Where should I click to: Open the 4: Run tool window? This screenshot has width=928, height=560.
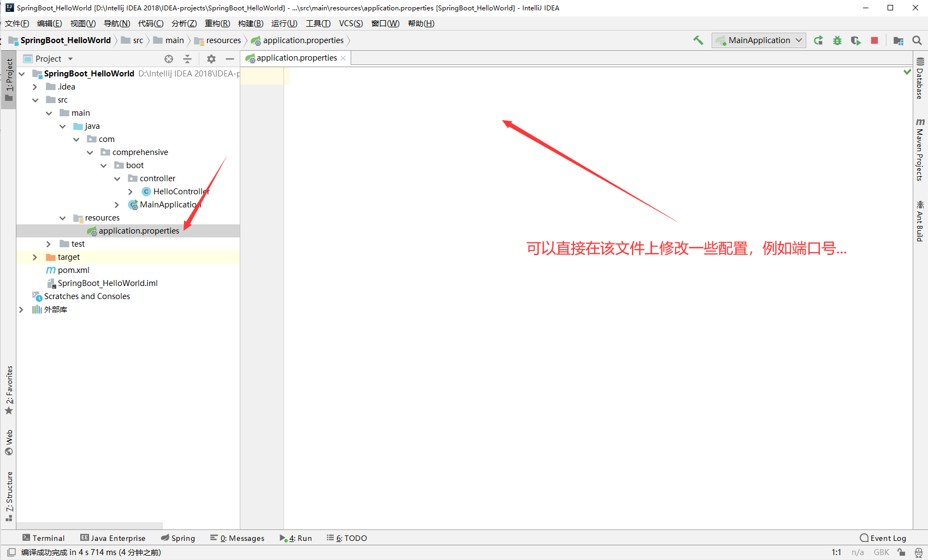point(295,538)
